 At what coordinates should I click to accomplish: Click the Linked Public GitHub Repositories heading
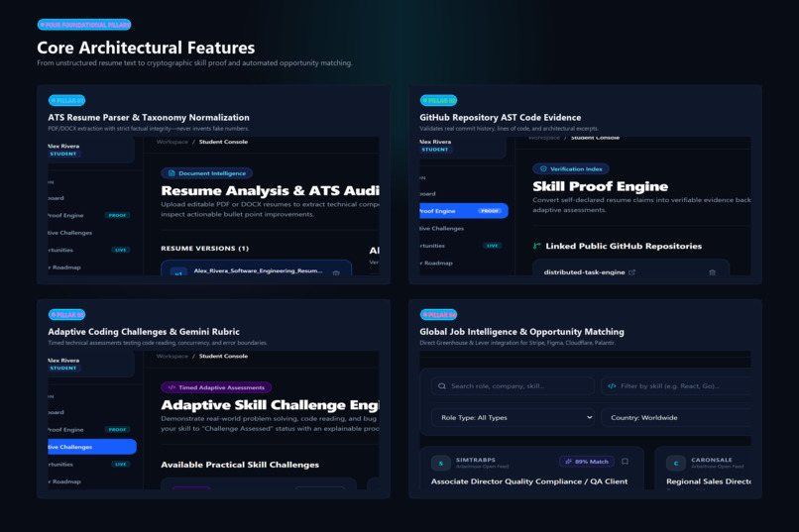pos(624,246)
